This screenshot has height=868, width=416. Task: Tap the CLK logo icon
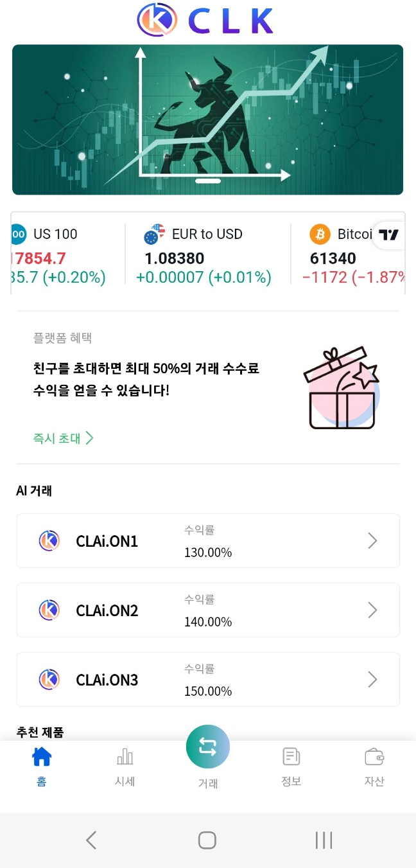156,20
